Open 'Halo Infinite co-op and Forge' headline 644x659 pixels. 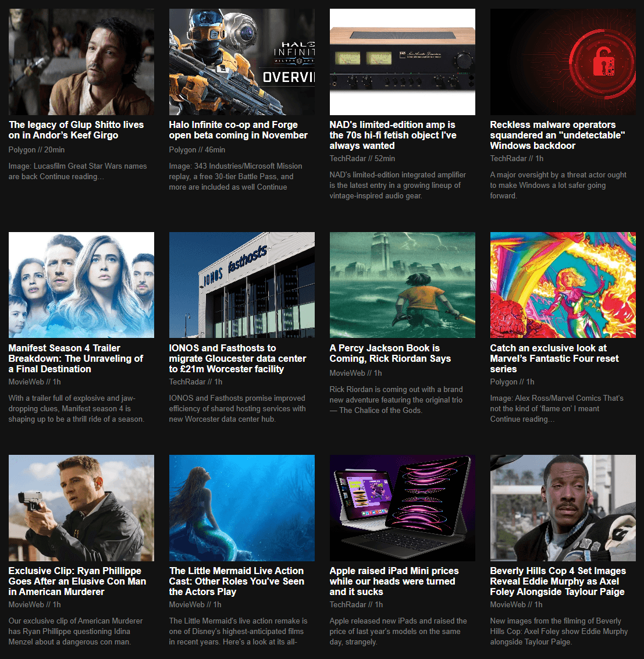click(239, 130)
